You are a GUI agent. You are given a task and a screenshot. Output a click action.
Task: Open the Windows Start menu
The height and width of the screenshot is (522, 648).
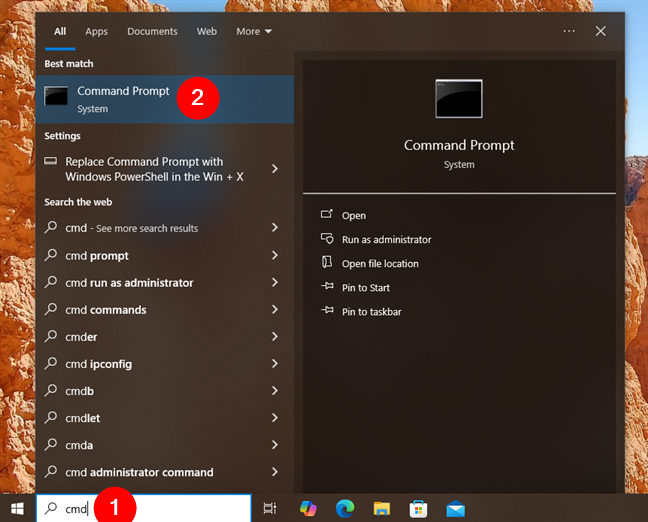[x=17, y=508]
